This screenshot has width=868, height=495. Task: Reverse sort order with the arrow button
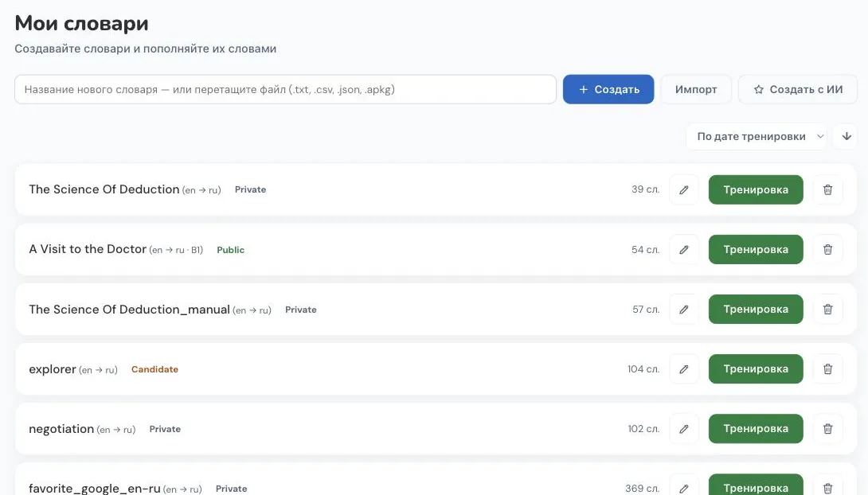click(846, 137)
